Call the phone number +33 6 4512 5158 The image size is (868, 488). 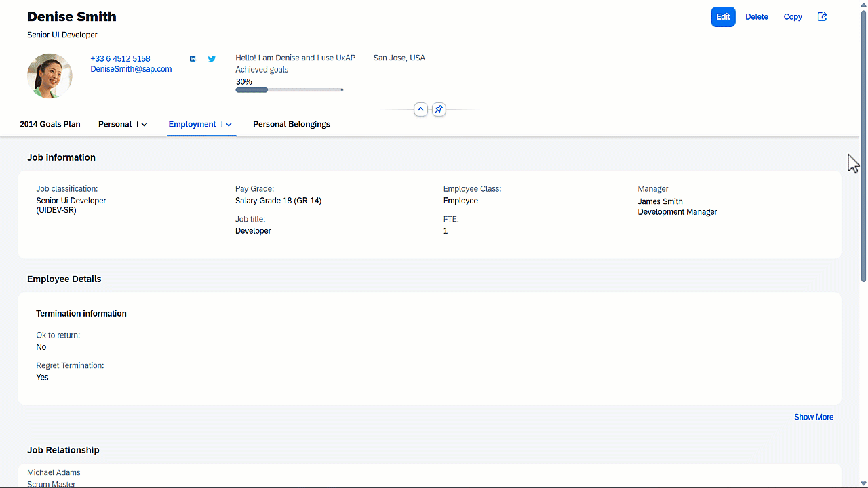pyautogui.click(x=120, y=59)
